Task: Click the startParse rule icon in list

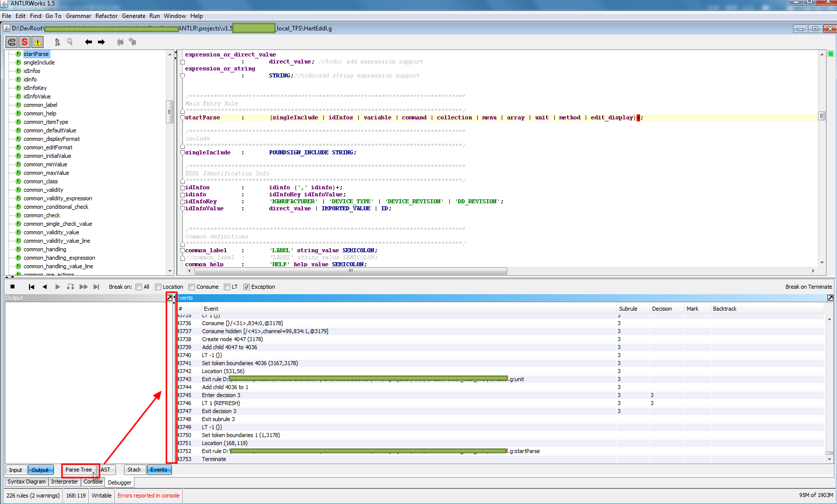Action: [x=18, y=54]
